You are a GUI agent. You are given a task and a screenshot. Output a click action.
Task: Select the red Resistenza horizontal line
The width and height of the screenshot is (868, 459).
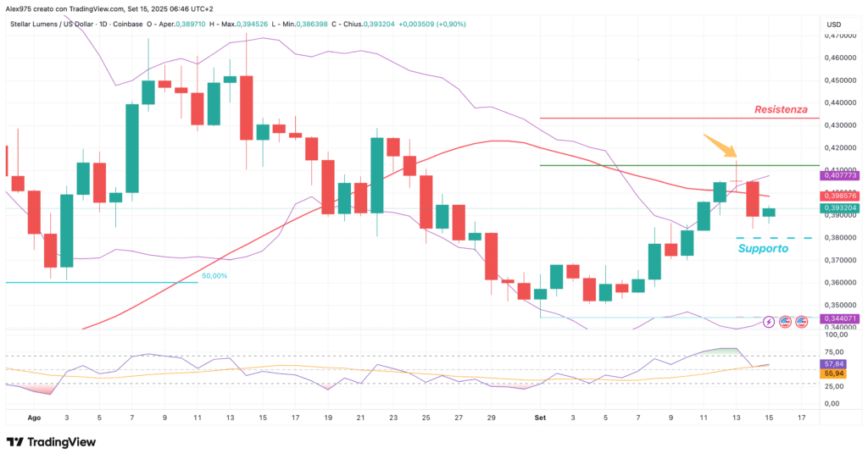pyautogui.click(x=679, y=118)
